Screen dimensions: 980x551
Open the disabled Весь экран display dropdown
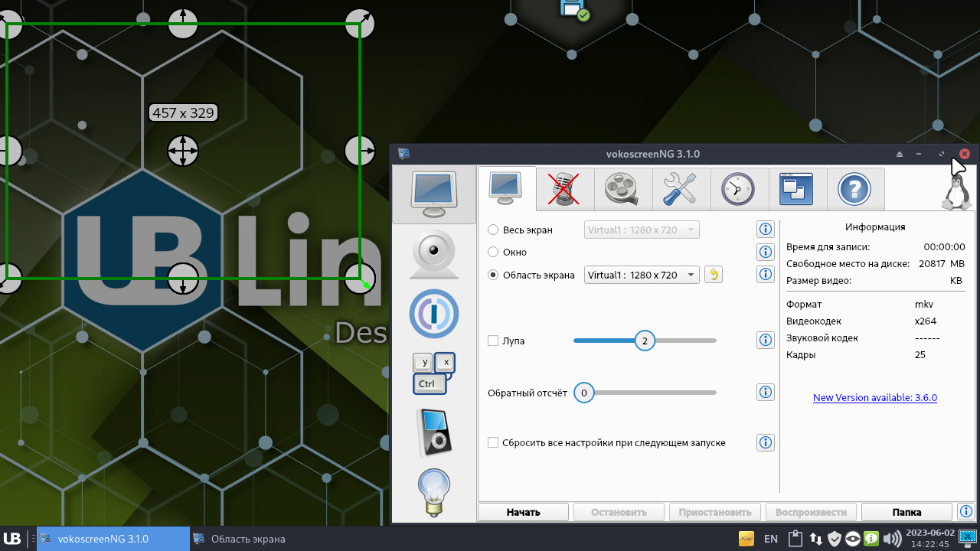click(642, 230)
